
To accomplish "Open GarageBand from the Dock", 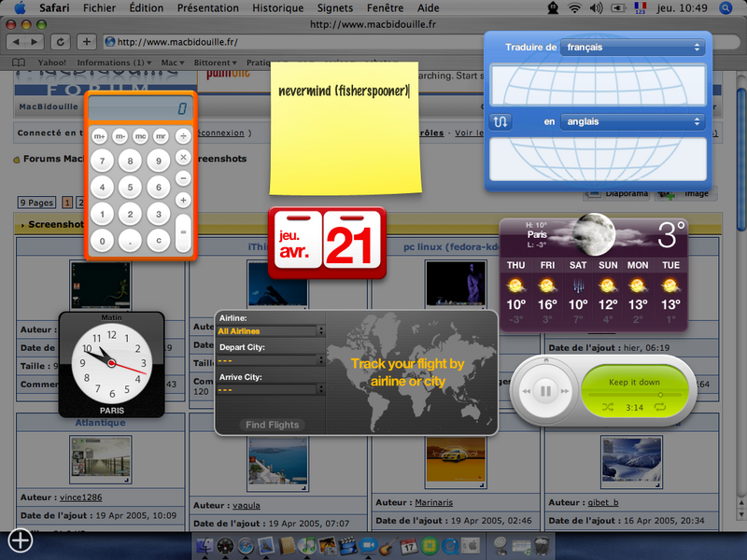I will tap(388, 546).
